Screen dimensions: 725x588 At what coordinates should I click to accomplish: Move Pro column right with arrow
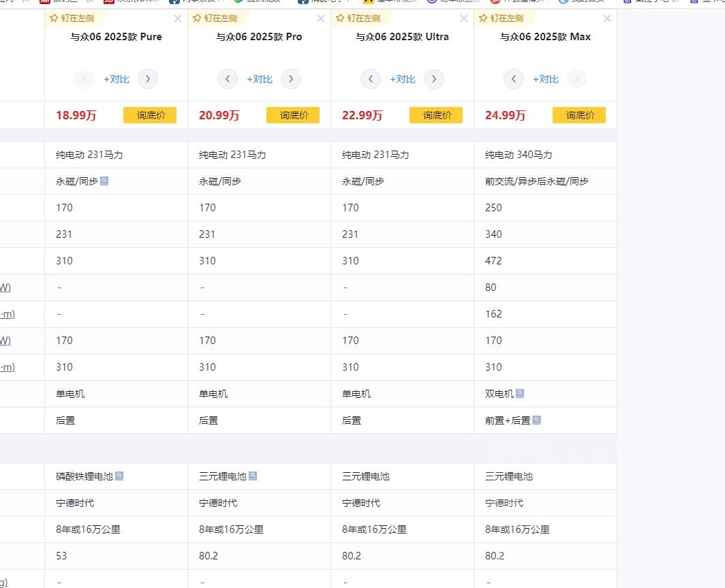291,79
